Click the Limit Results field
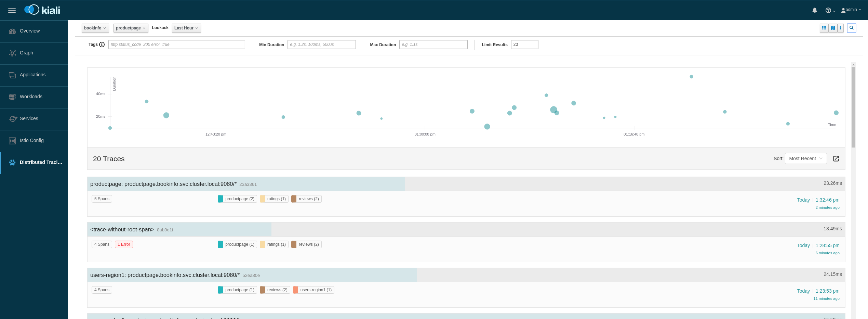Viewport: 868px width, 319px height. point(525,44)
